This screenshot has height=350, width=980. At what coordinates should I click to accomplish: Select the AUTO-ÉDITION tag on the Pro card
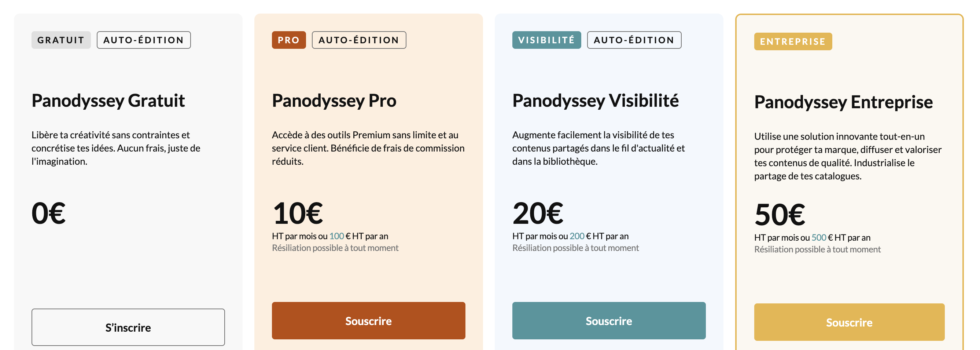pos(359,40)
